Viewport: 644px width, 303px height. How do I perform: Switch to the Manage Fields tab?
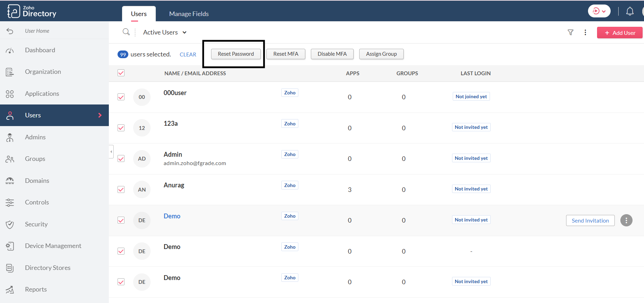pos(189,14)
